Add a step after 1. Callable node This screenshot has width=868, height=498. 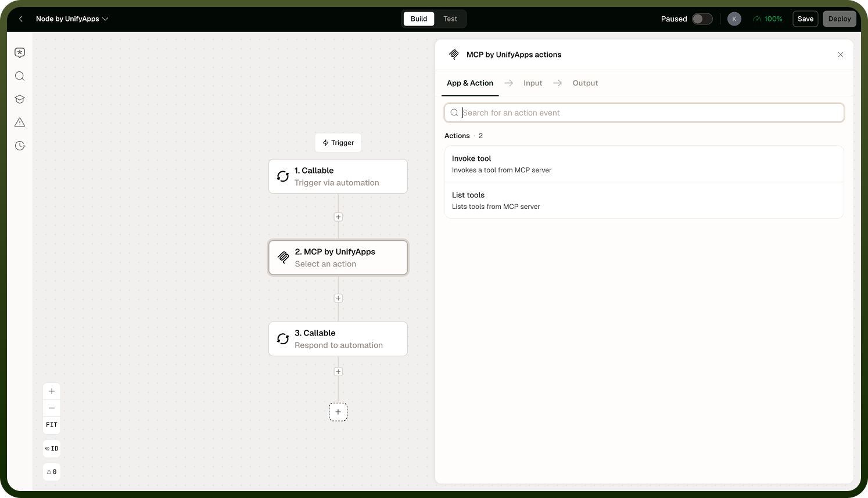coord(338,217)
